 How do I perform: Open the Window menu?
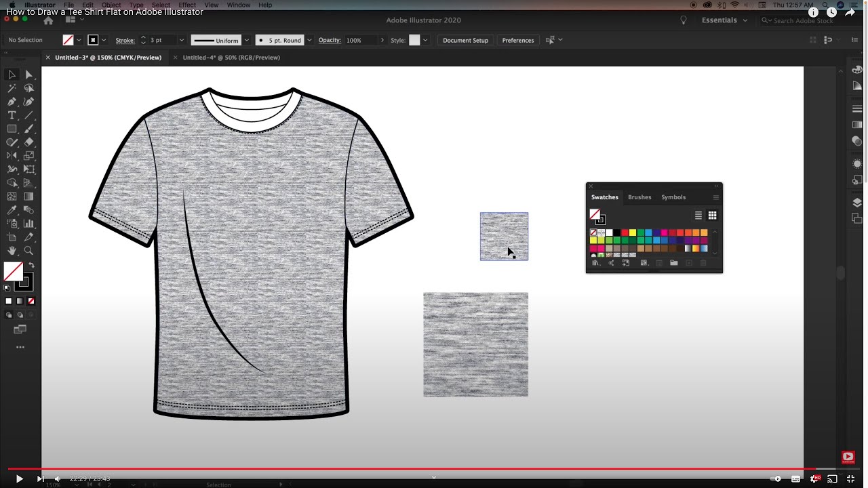pos(239,5)
